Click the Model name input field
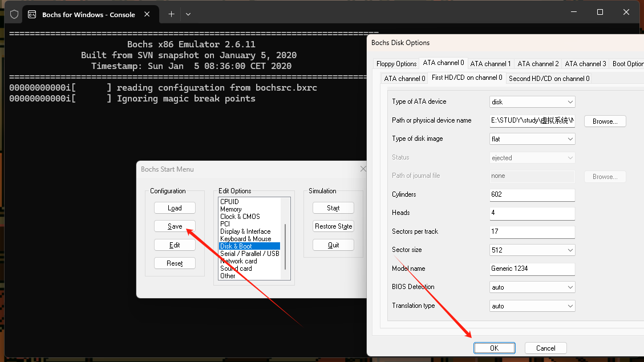This screenshot has height=362, width=644. 532,269
